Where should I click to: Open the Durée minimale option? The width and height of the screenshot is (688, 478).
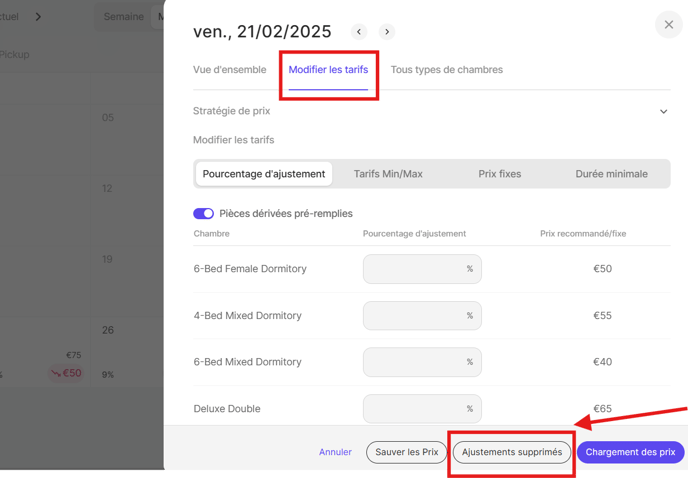(611, 174)
